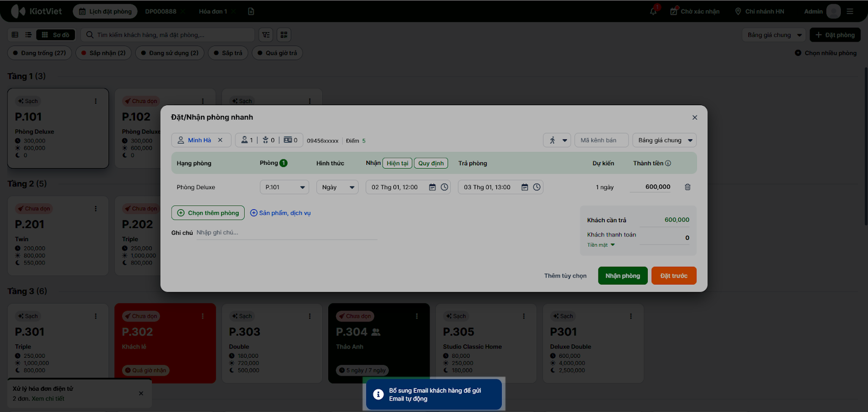The image size is (868, 412).
Task: Filter by Sắp trả
Action: (228, 53)
